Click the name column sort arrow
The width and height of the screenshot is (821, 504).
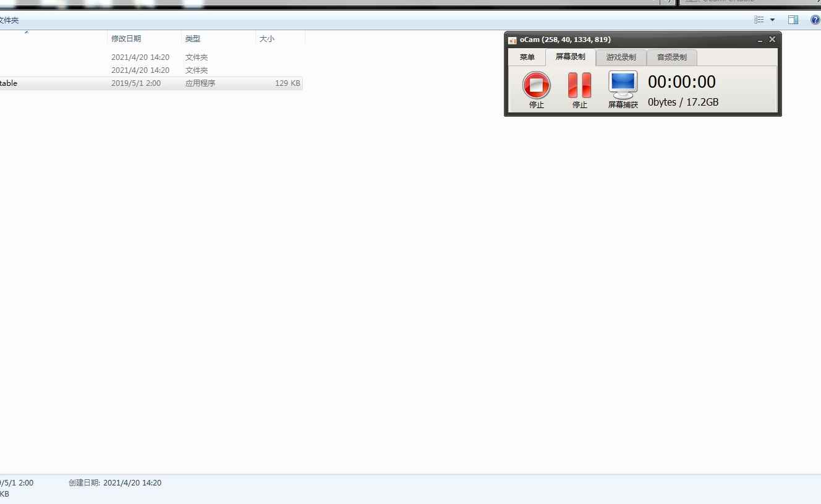[x=27, y=33]
